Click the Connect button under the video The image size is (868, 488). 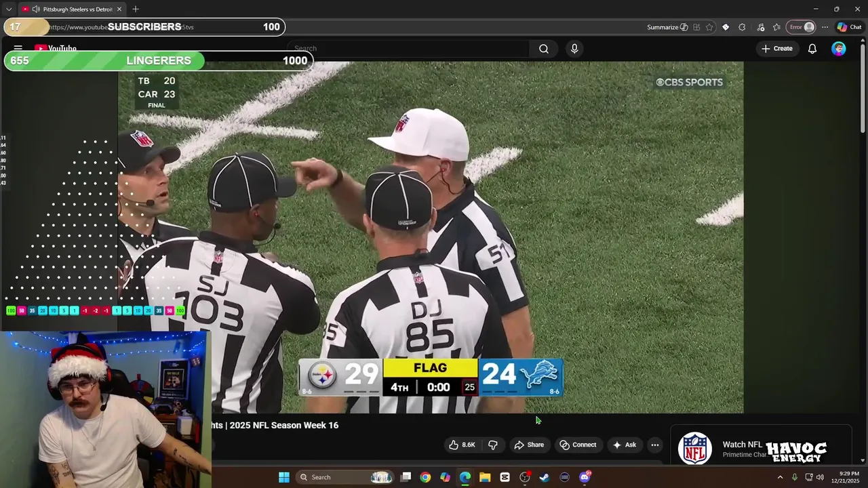point(578,445)
